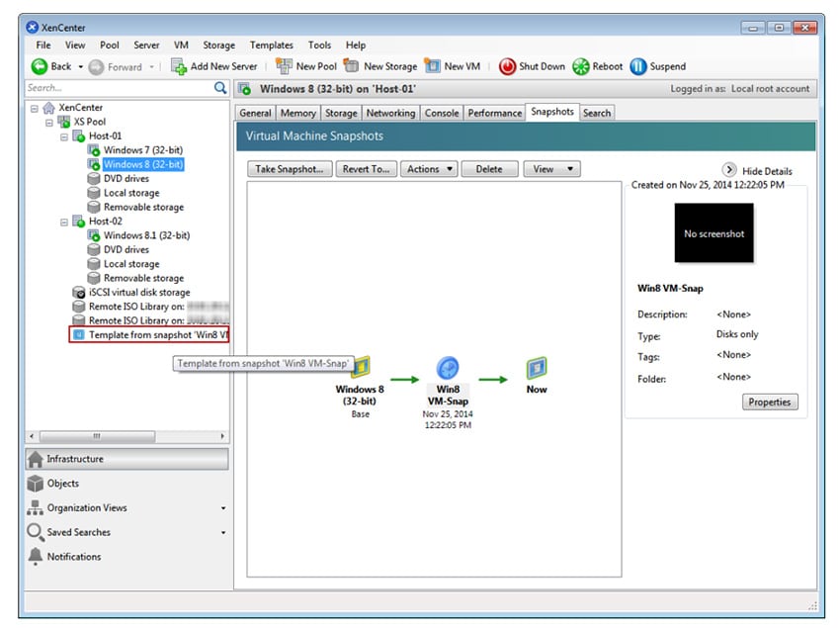Click the Infrastructure house icon

pos(36,459)
